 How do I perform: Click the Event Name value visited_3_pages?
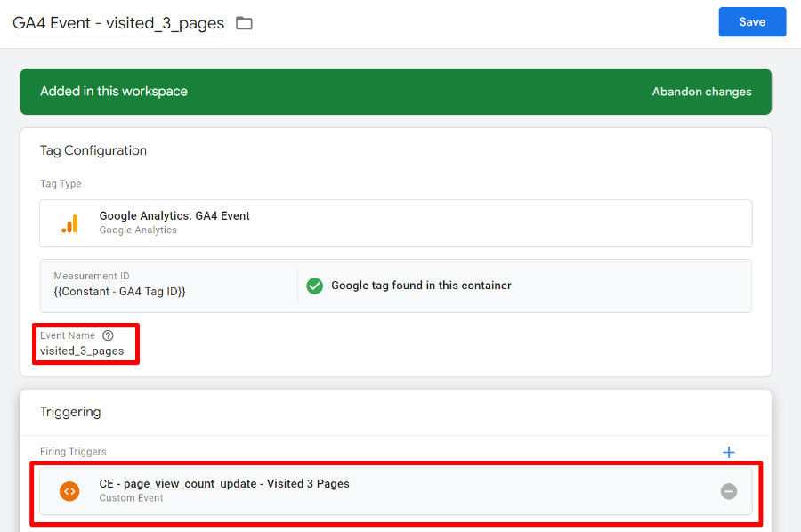[x=82, y=351]
